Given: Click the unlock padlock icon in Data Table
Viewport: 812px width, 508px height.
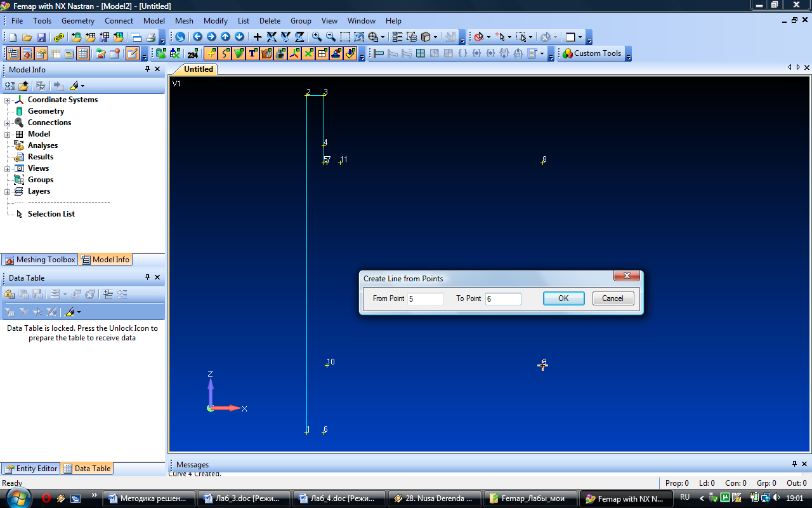Looking at the screenshot, I should click(10, 294).
